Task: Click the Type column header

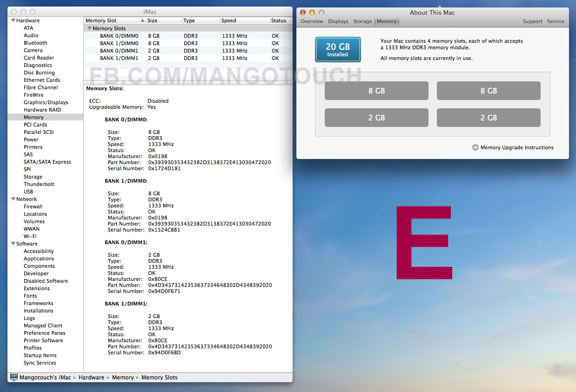Action: 201,20
